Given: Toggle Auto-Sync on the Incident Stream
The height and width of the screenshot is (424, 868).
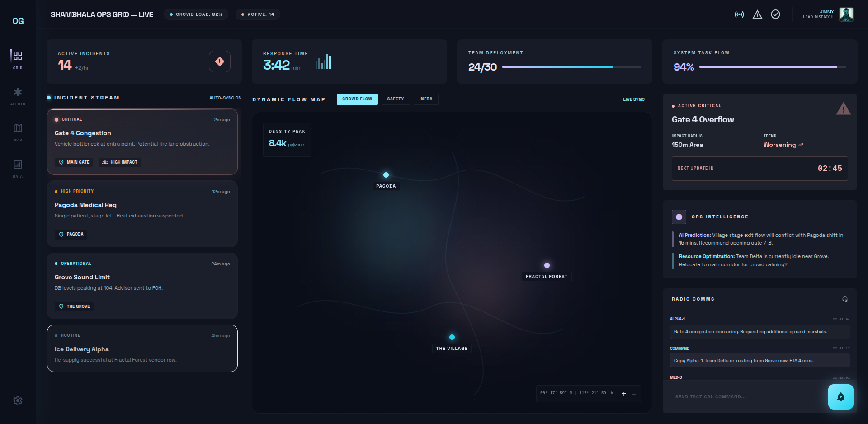Looking at the screenshot, I should pyautogui.click(x=226, y=98).
